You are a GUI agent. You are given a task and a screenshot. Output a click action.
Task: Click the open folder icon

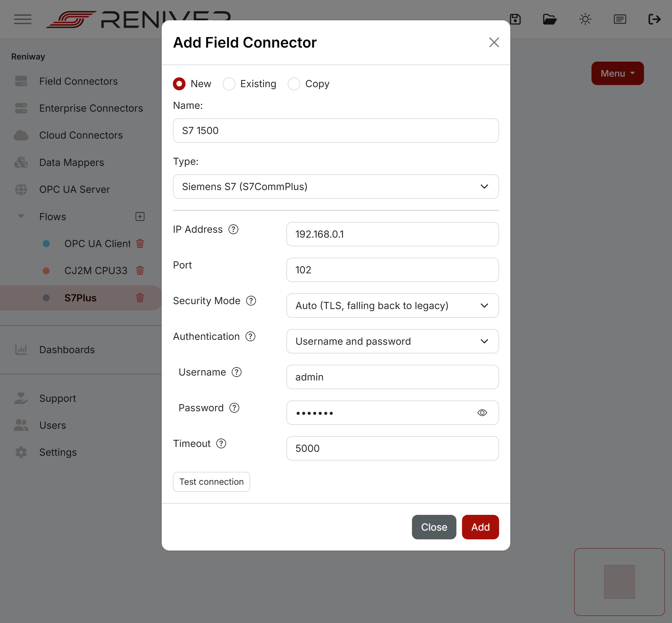tap(550, 19)
